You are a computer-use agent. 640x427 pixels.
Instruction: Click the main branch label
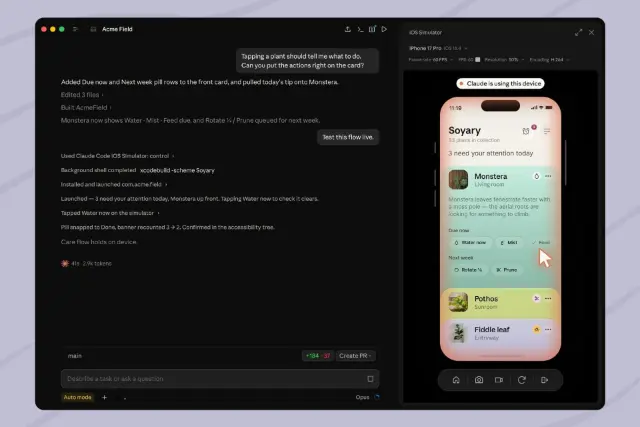click(x=75, y=356)
